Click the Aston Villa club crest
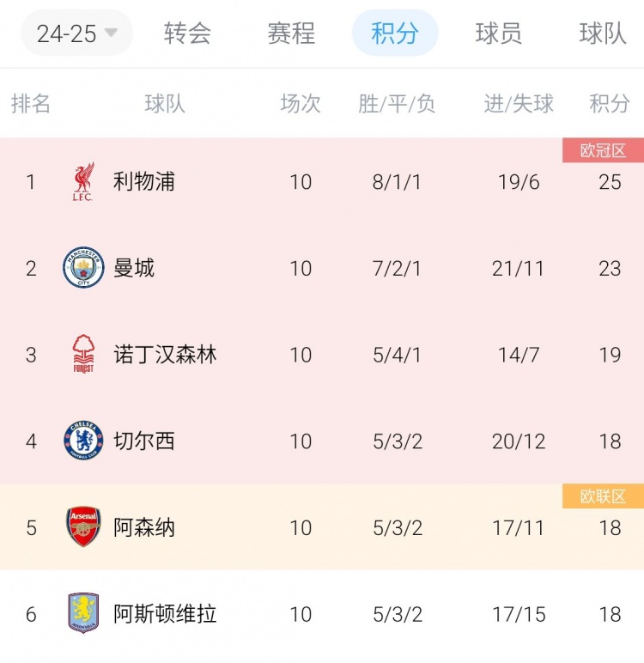 tap(83, 614)
